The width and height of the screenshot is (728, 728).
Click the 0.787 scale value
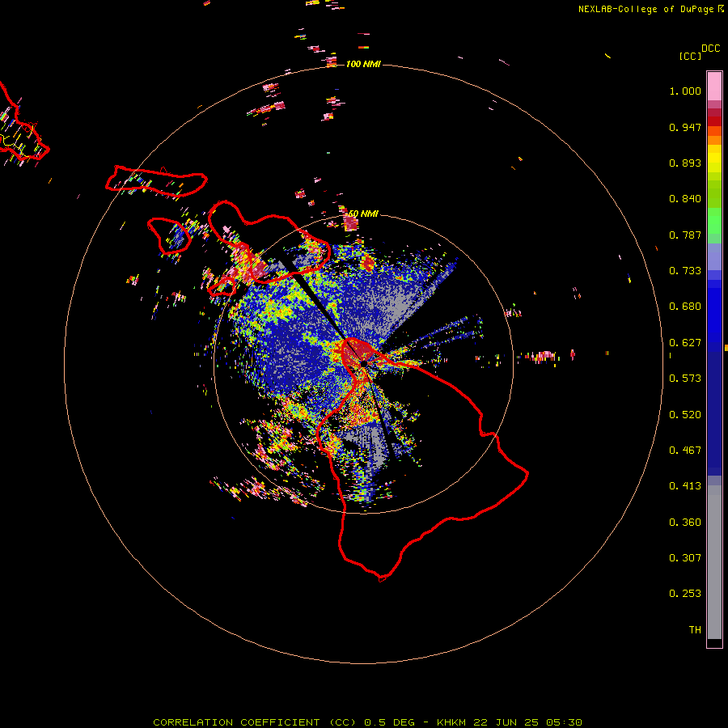click(685, 235)
